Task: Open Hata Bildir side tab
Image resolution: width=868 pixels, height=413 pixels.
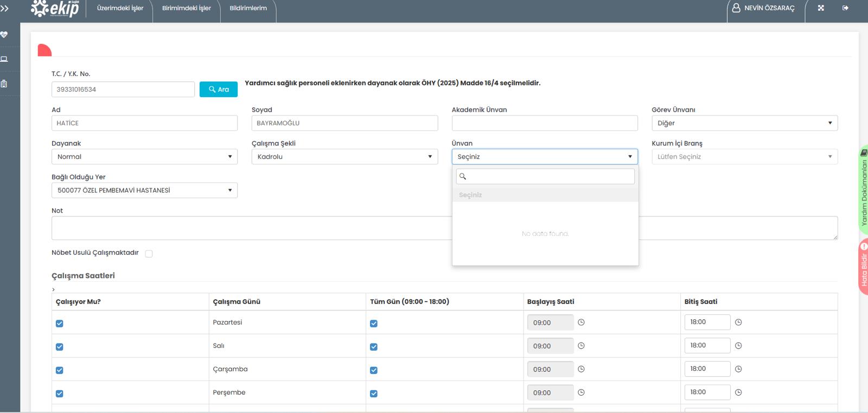Action: [x=863, y=267]
